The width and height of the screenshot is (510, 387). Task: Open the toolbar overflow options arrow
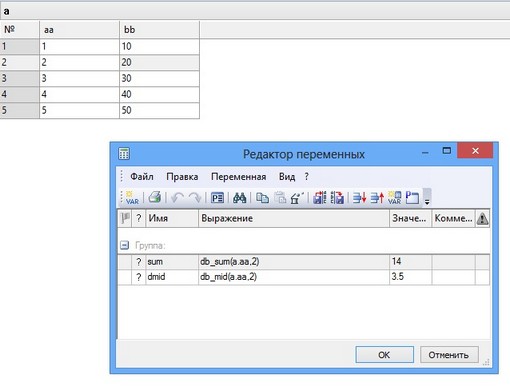[x=427, y=197]
